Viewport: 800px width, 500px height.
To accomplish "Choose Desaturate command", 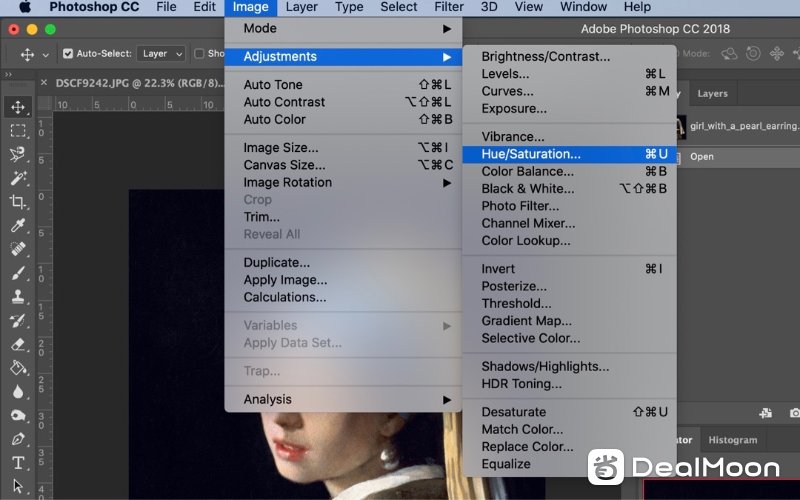I will tap(569, 412).
